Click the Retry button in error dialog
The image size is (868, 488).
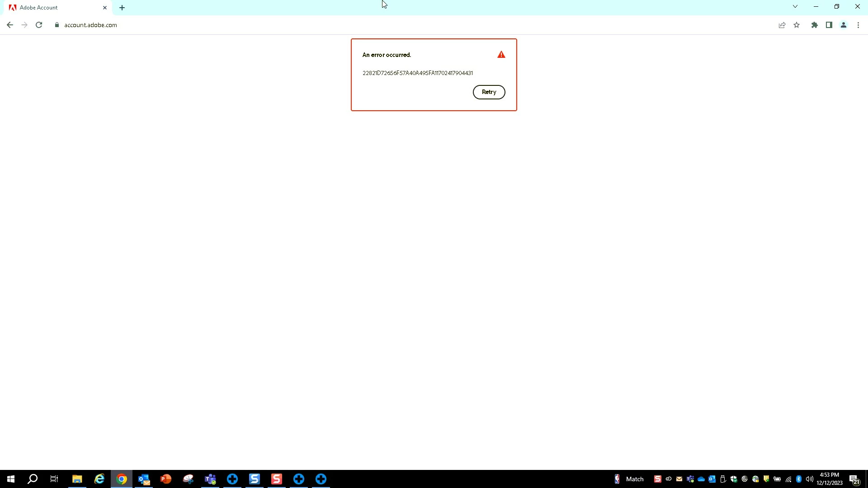pos(489,92)
